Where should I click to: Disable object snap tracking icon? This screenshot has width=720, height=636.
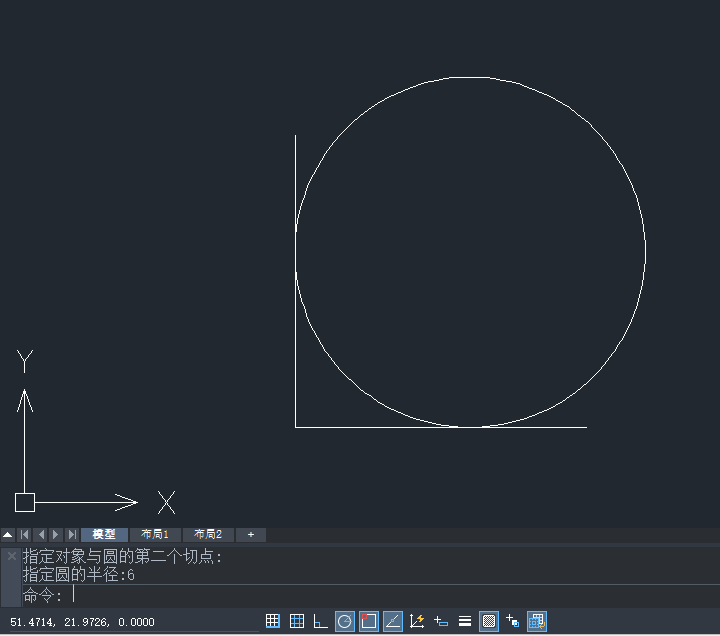click(393, 621)
